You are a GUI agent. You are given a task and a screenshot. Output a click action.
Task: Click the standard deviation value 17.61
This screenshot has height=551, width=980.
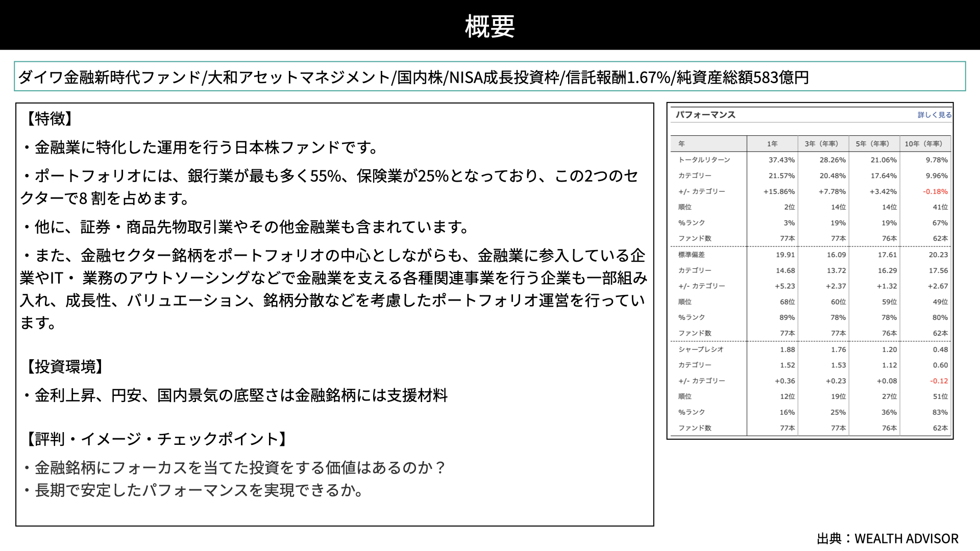coord(887,255)
